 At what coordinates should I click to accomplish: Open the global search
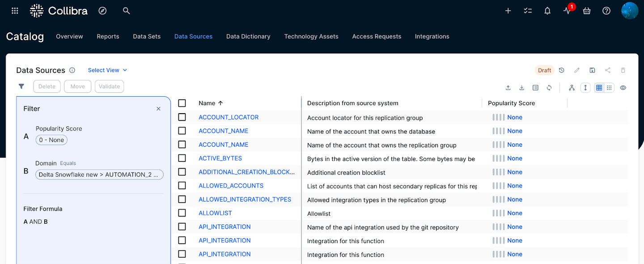click(x=126, y=10)
